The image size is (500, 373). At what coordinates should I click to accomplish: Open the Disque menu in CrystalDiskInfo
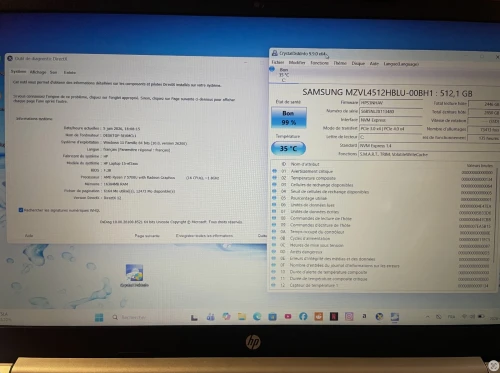click(358, 63)
